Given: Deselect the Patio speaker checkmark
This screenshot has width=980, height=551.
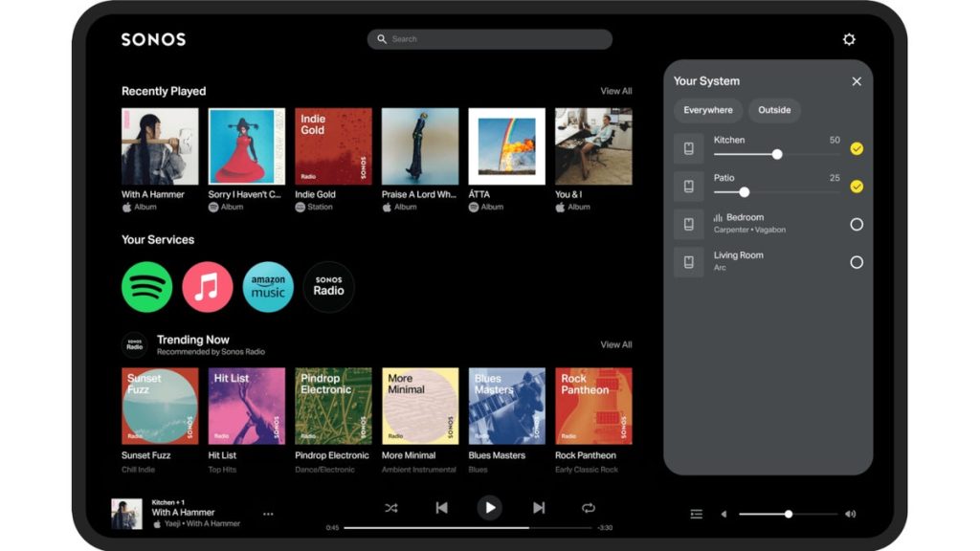Looking at the screenshot, I should pyautogui.click(x=857, y=187).
